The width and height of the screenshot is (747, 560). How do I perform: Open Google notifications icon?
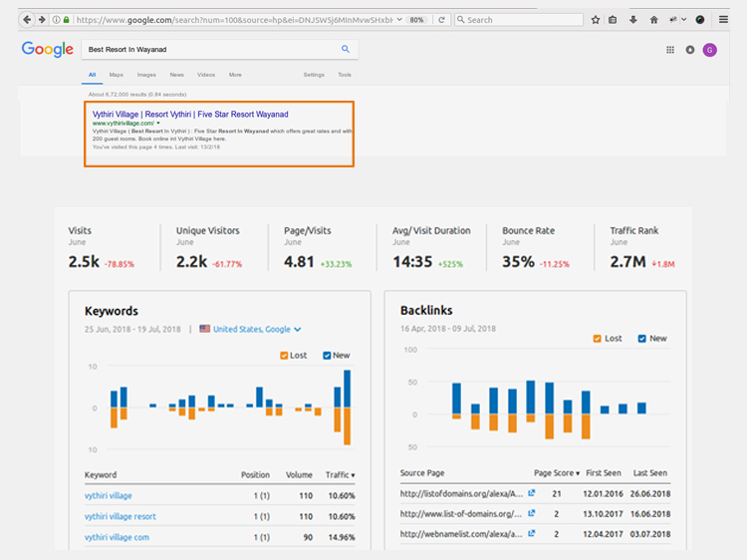690,50
